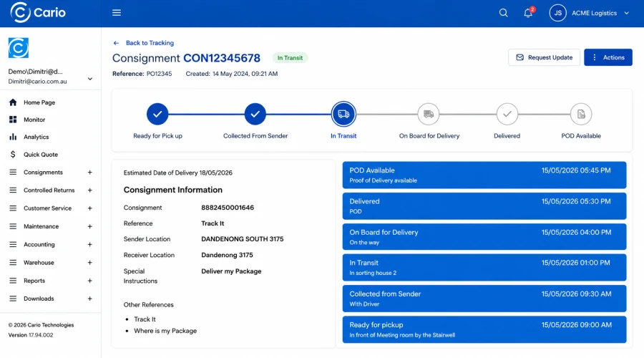Expand Warehouse with plus icon

(x=89, y=263)
